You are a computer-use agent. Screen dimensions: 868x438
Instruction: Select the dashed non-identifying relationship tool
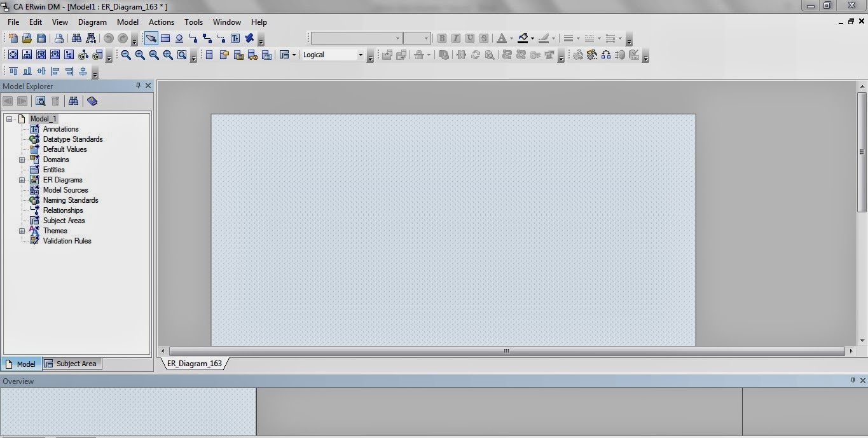tap(221, 39)
